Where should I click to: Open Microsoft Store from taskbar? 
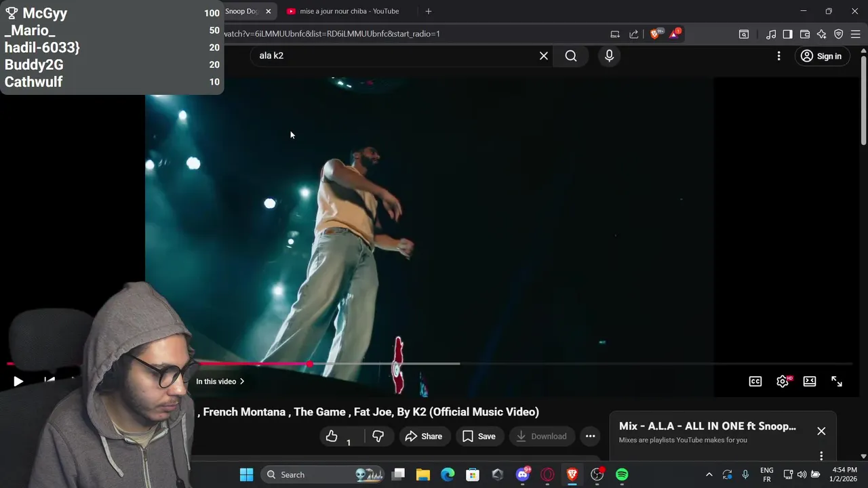coord(473,474)
